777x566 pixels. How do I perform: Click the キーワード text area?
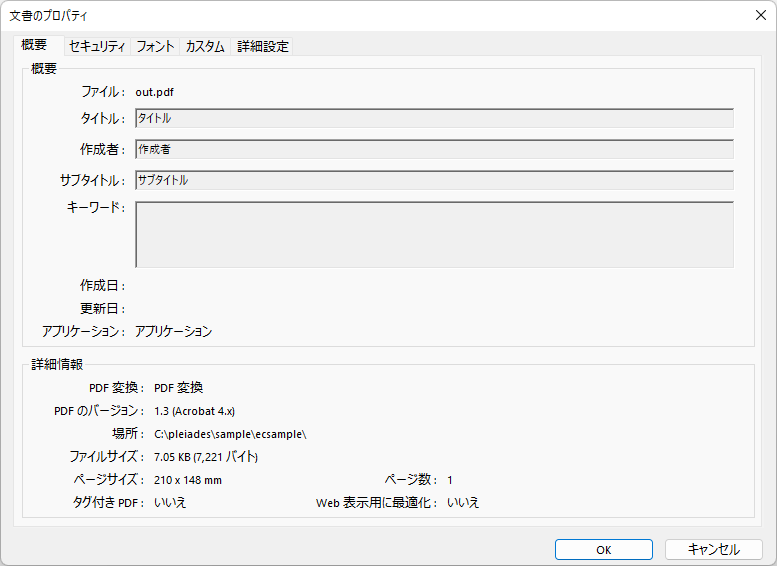click(x=434, y=234)
